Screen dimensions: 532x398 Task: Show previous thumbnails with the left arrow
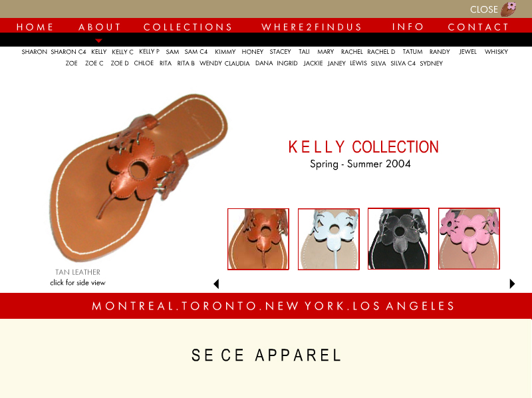point(217,284)
